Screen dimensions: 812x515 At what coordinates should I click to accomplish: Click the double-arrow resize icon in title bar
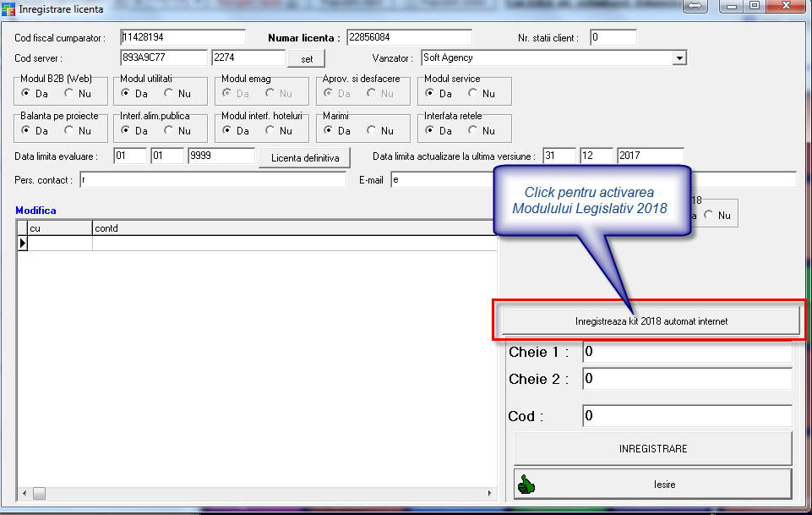coord(693,7)
